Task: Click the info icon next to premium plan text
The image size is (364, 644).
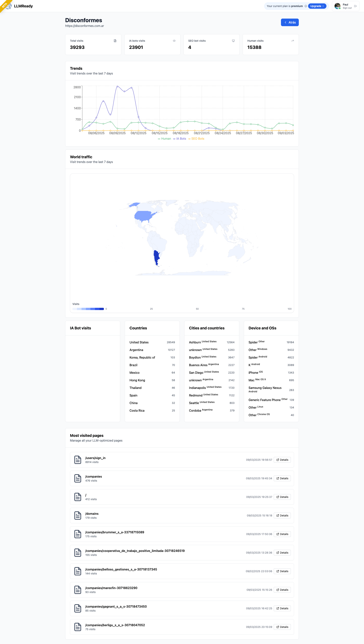Action: (305, 6)
